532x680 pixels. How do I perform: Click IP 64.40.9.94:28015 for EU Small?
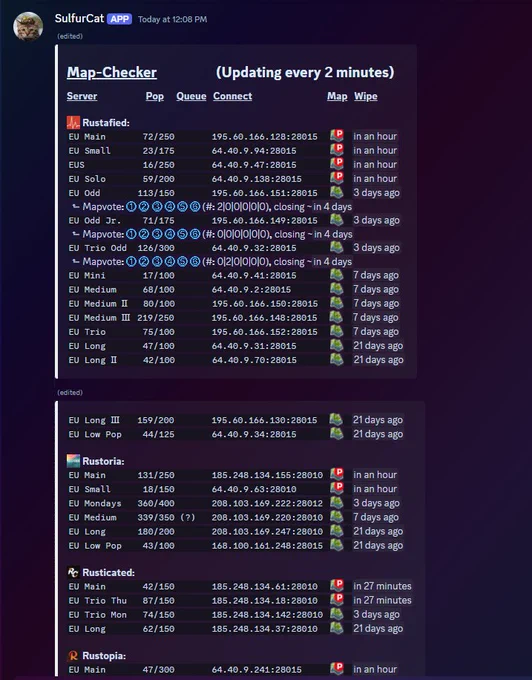pyautogui.click(x=254, y=150)
